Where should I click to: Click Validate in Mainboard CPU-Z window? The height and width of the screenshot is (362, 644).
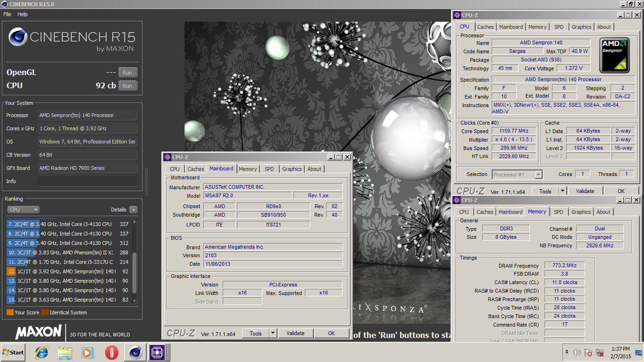click(295, 333)
